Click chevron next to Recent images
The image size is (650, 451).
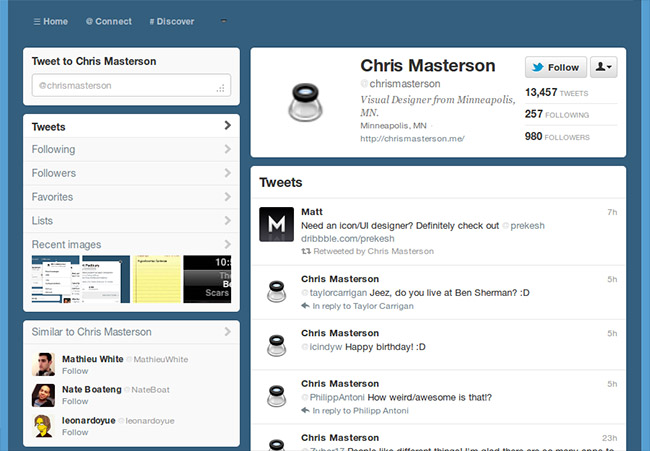pos(228,244)
